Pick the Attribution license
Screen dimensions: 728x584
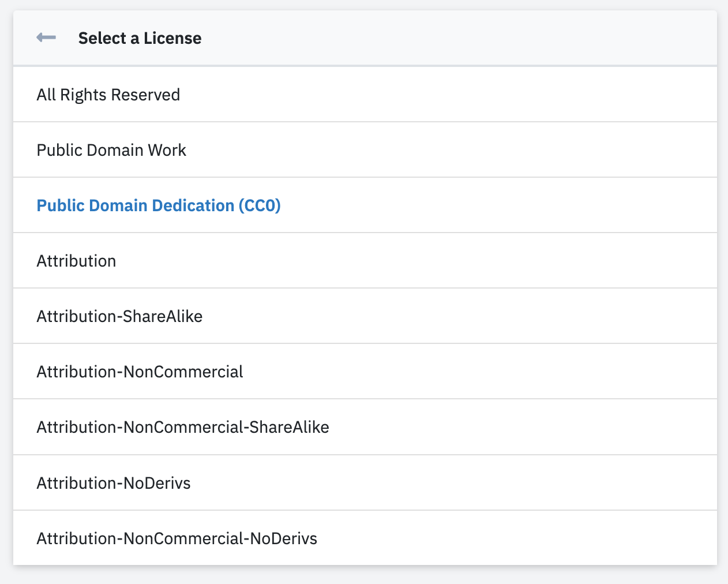76,261
